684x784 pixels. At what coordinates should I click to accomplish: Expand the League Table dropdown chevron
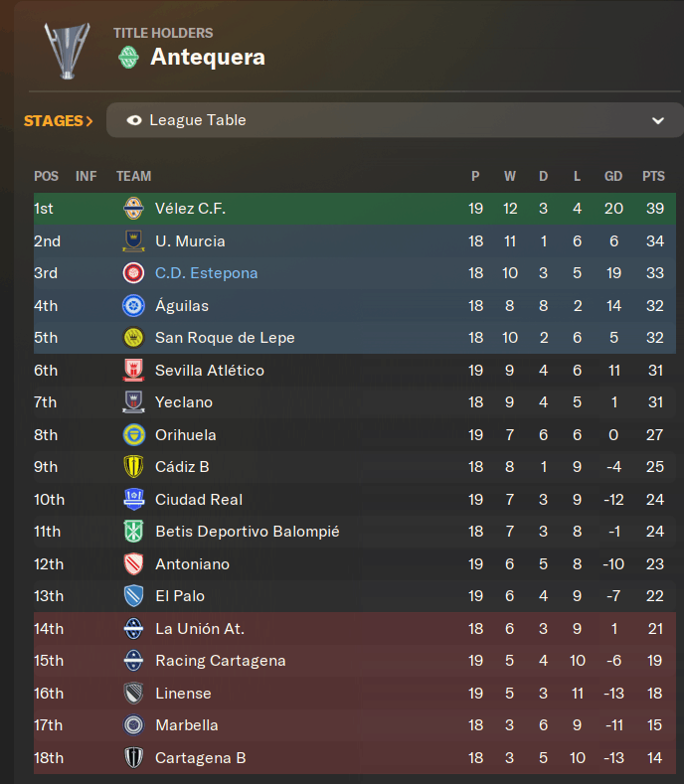658,120
